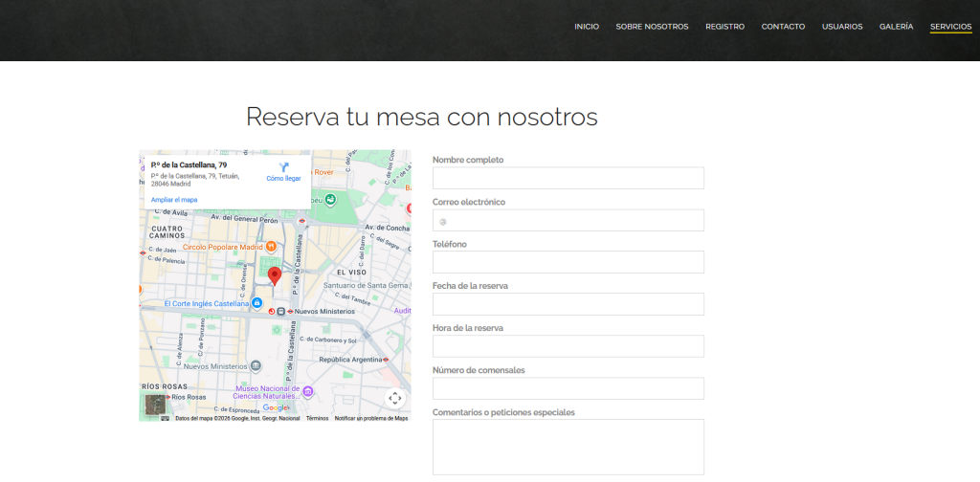Click the Comentarios o peticiones especiales textarea

568,447
